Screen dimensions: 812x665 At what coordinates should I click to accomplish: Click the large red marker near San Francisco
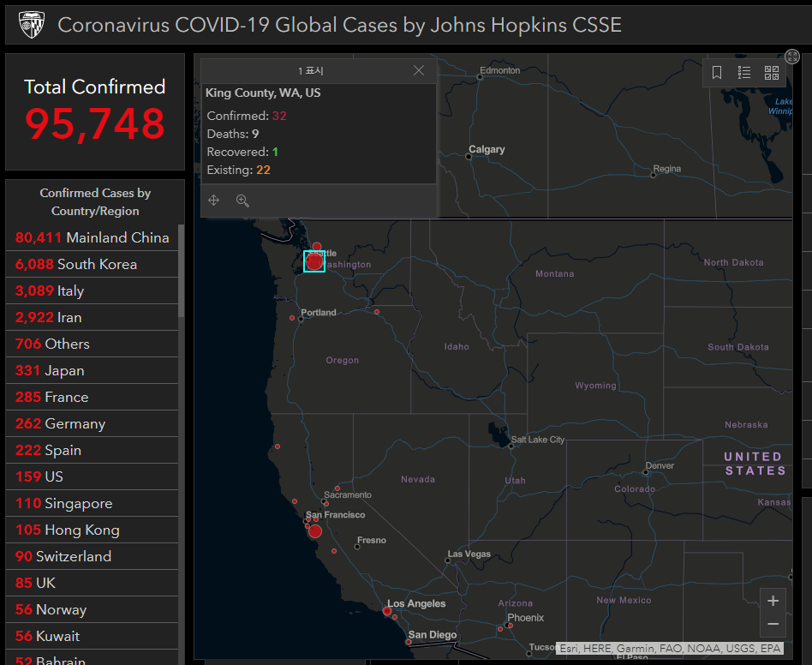315,530
